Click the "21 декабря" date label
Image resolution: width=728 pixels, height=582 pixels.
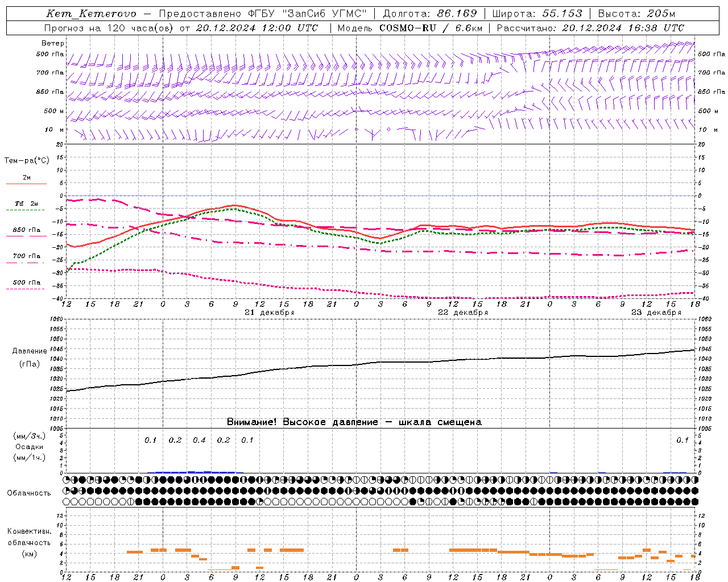[x=269, y=313]
